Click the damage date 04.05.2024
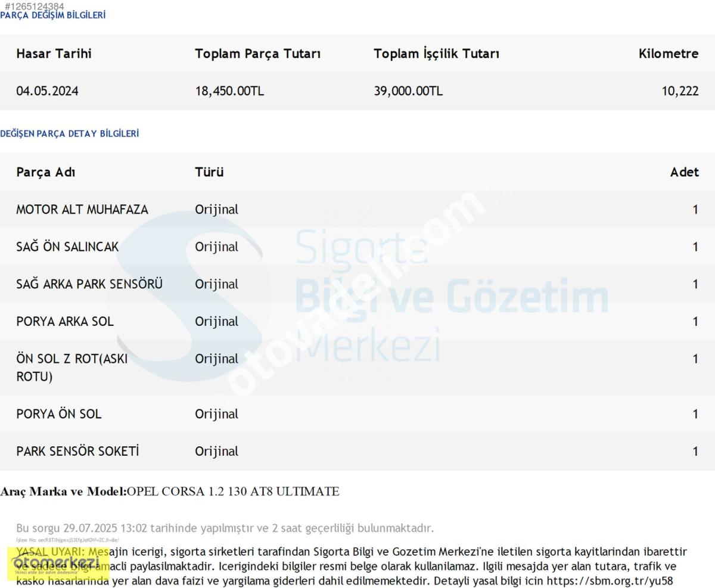Image resolution: width=715 pixels, height=588 pixels. click(x=47, y=91)
